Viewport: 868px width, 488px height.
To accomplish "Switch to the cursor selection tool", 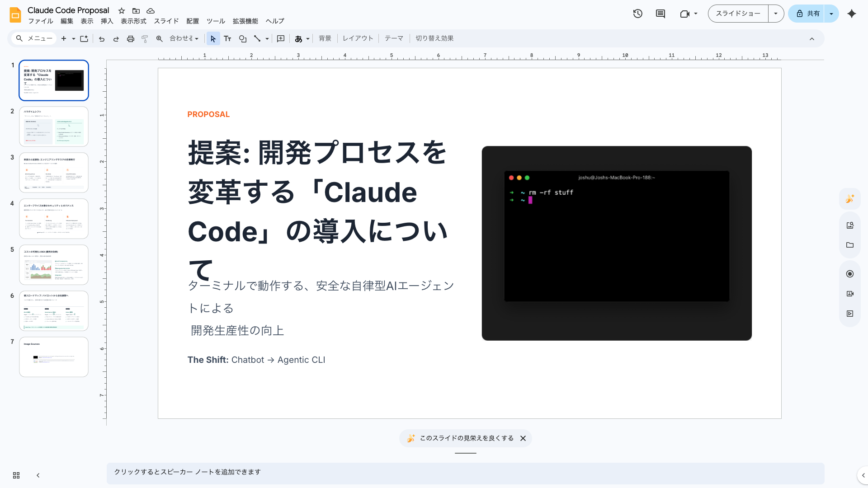I will click(213, 38).
